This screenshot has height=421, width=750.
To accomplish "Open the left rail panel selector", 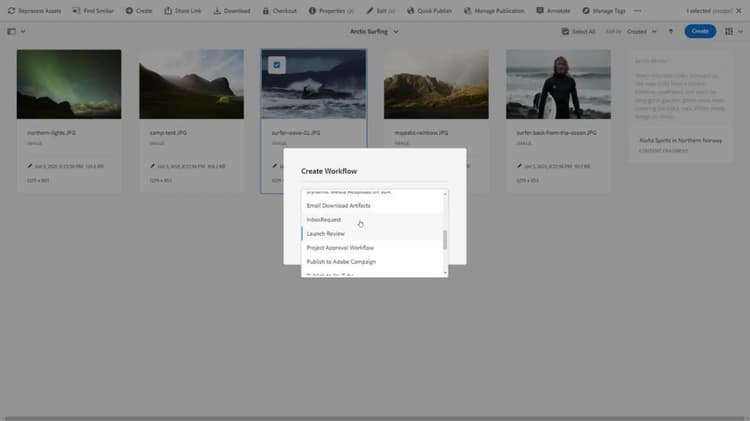I will (x=16, y=32).
